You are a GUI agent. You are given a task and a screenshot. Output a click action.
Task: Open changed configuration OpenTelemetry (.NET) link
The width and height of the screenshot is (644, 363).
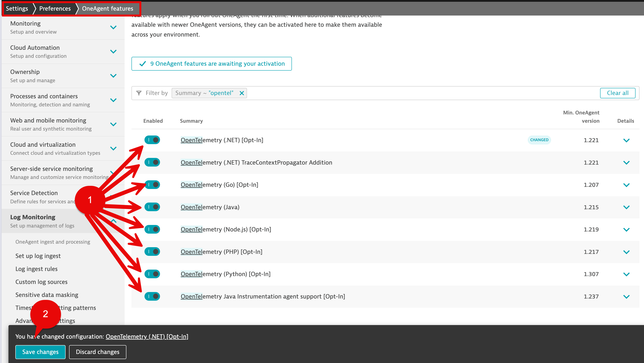[147, 337]
